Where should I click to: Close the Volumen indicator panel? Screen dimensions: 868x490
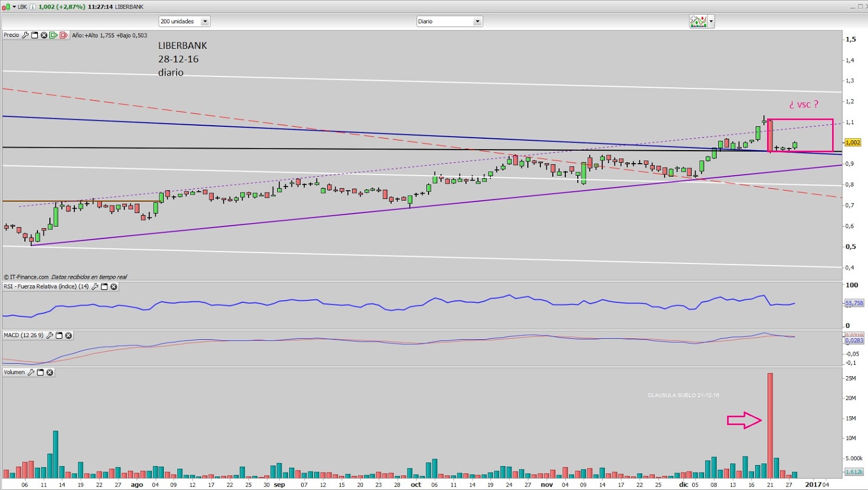click(50, 372)
